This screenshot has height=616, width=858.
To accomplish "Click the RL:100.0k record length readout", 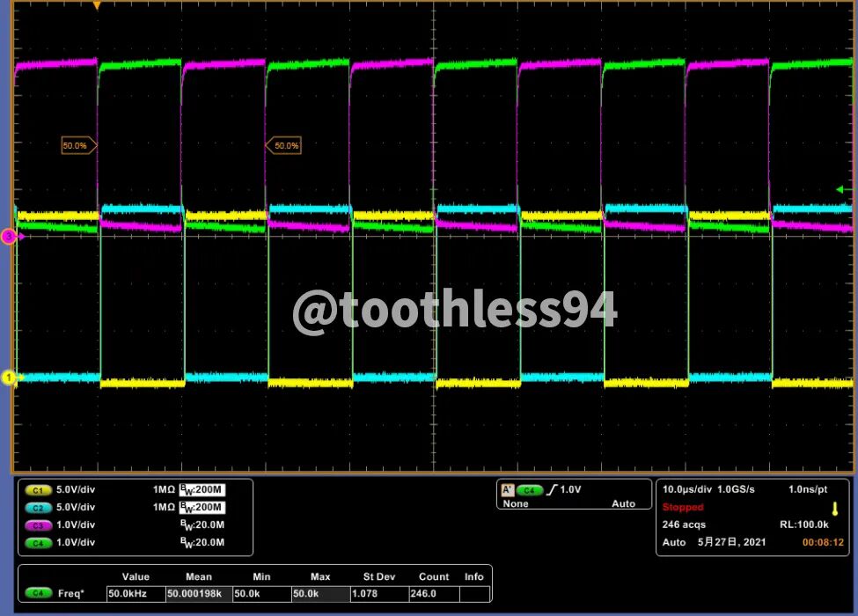I will (803, 524).
